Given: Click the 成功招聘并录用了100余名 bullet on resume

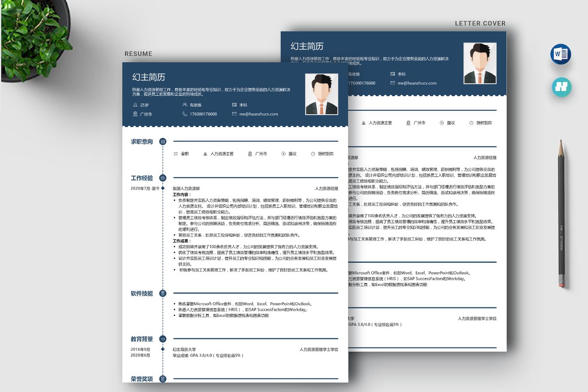Looking at the screenshot, I should click(x=249, y=247).
